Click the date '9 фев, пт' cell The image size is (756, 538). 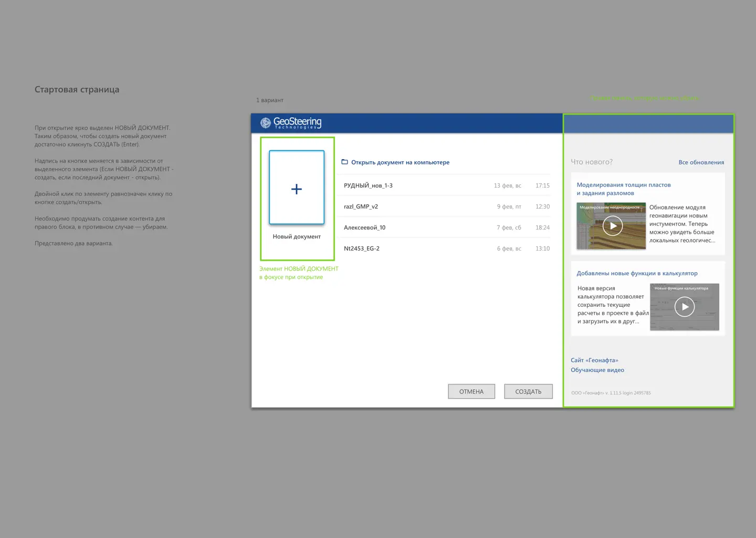509,206
